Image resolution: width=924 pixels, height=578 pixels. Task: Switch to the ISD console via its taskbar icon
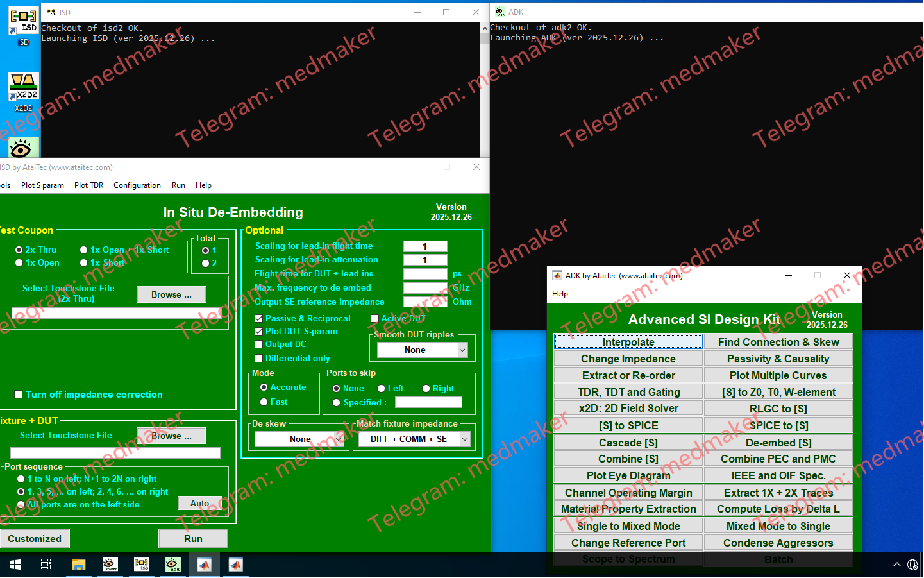141,565
